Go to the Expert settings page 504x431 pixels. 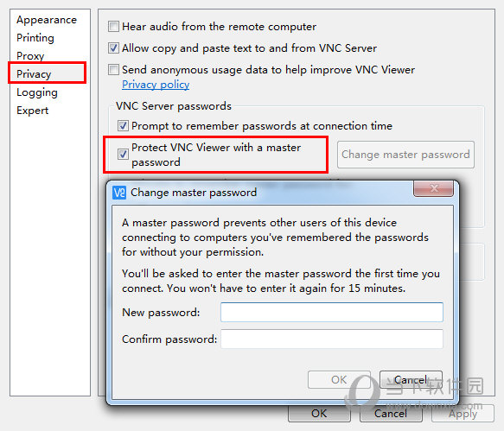(33, 111)
